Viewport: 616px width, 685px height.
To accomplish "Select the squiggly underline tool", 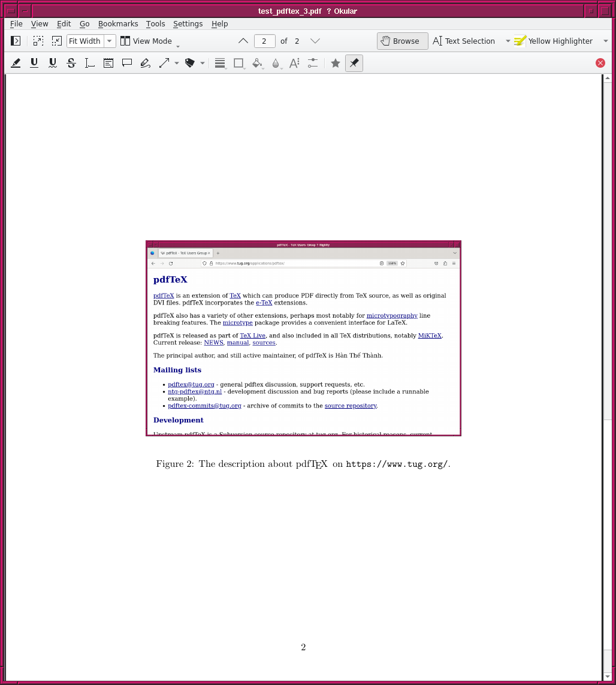I will (53, 63).
